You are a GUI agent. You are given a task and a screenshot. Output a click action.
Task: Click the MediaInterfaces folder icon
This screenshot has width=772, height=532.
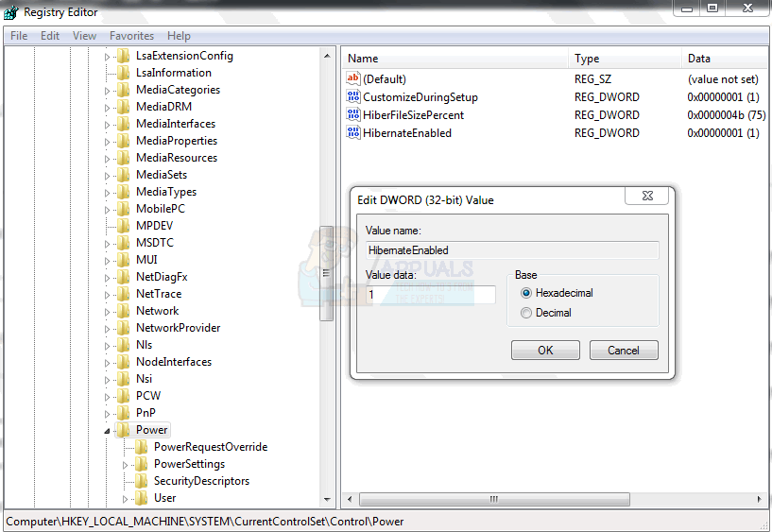(123, 124)
